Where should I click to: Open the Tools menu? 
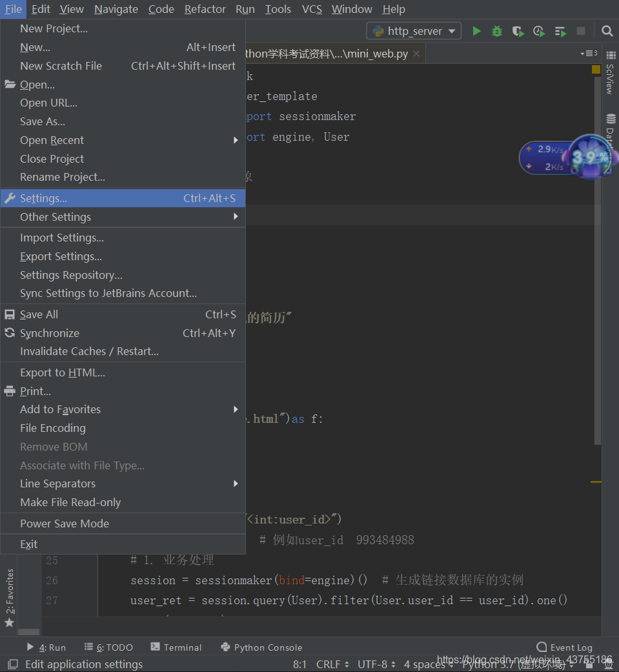coord(278,9)
